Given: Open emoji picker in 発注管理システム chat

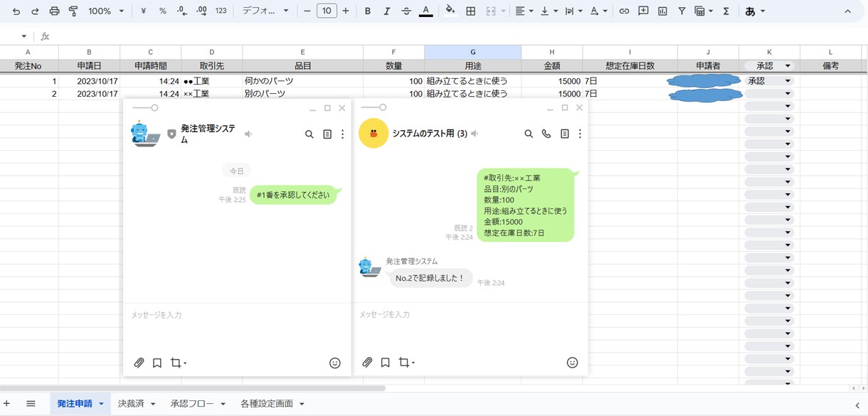Looking at the screenshot, I should pos(335,363).
